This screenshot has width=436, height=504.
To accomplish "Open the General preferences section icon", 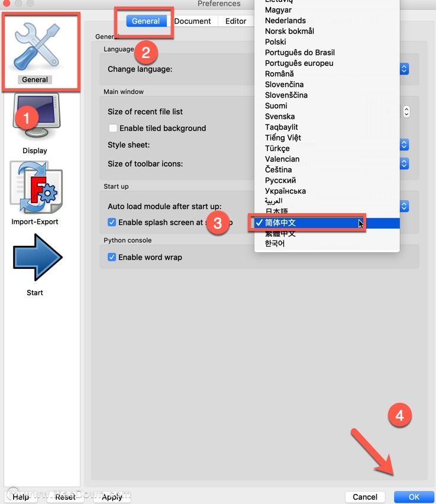I will pos(37,47).
